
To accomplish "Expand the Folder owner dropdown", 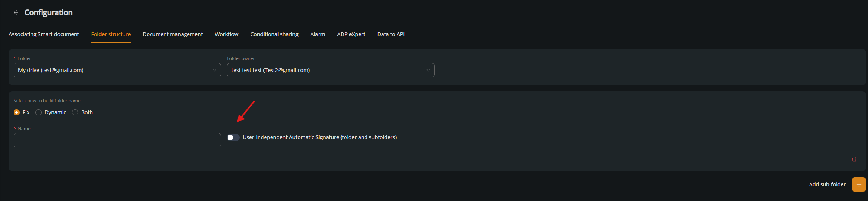I will pyautogui.click(x=330, y=70).
